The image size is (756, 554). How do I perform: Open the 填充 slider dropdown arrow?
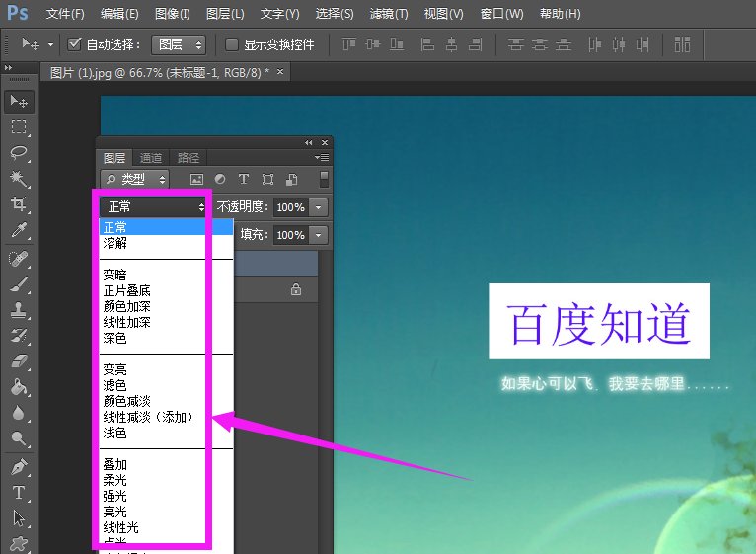(x=318, y=235)
